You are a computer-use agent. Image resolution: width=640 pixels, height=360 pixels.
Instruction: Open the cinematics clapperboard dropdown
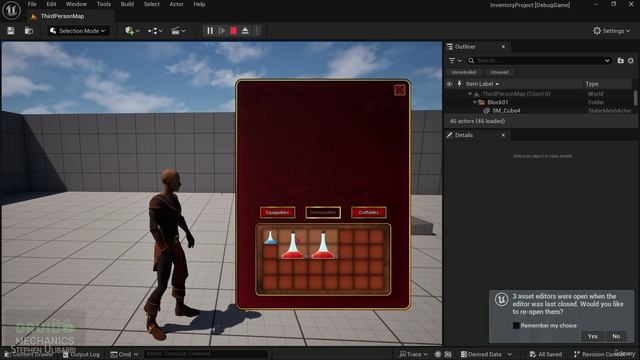178,31
